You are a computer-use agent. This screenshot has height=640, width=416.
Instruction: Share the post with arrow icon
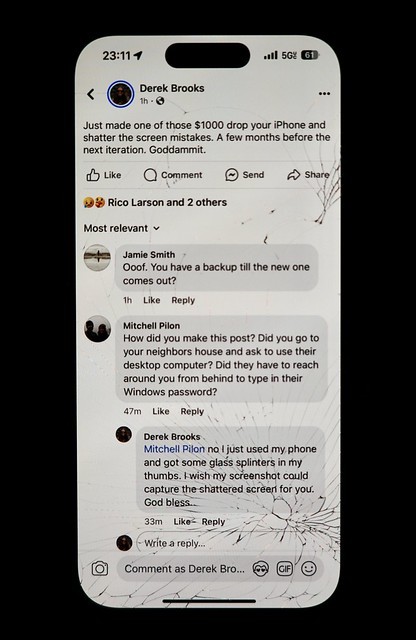(x=294, y=175)
